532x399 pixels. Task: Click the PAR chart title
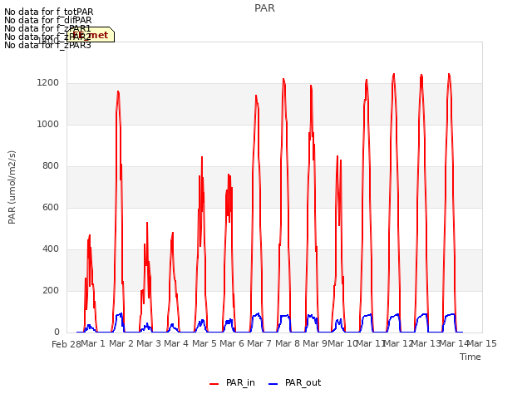pyautogui.click(x=264, y=8)
